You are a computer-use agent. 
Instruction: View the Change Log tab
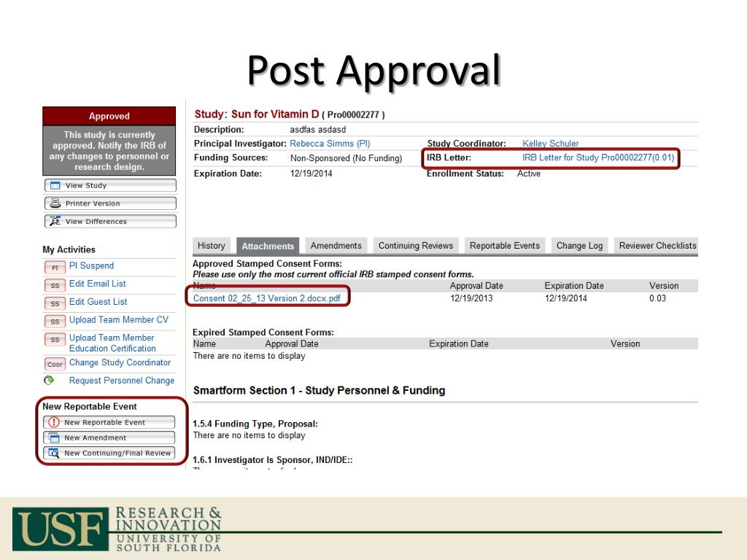pos(580,246)
